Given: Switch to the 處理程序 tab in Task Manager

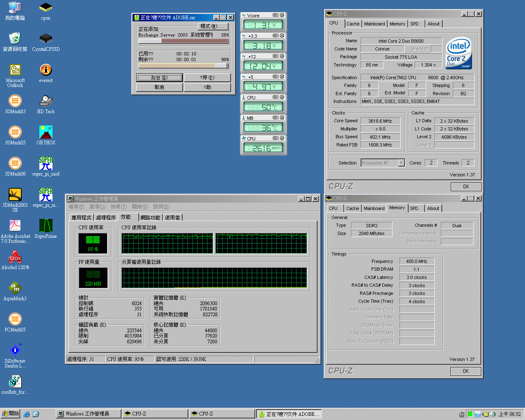Looking at the screenshot, I should click(x=106, y=217).
